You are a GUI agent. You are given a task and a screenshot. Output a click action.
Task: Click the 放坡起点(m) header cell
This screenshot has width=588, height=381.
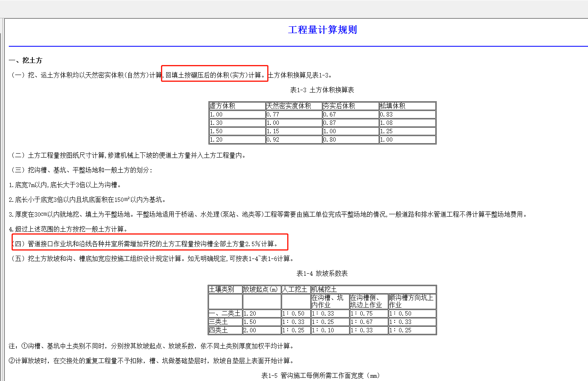pyautogui.click(x=261, y=289)
